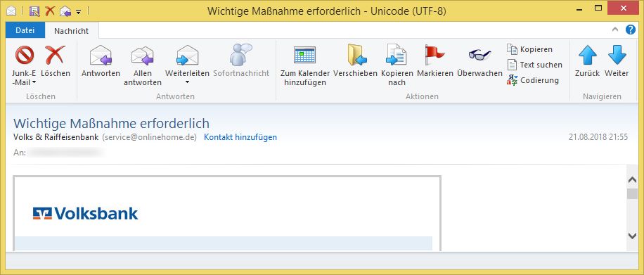
Task: Open the quick access toolbar customize dropdown
Action: point(79,11)
